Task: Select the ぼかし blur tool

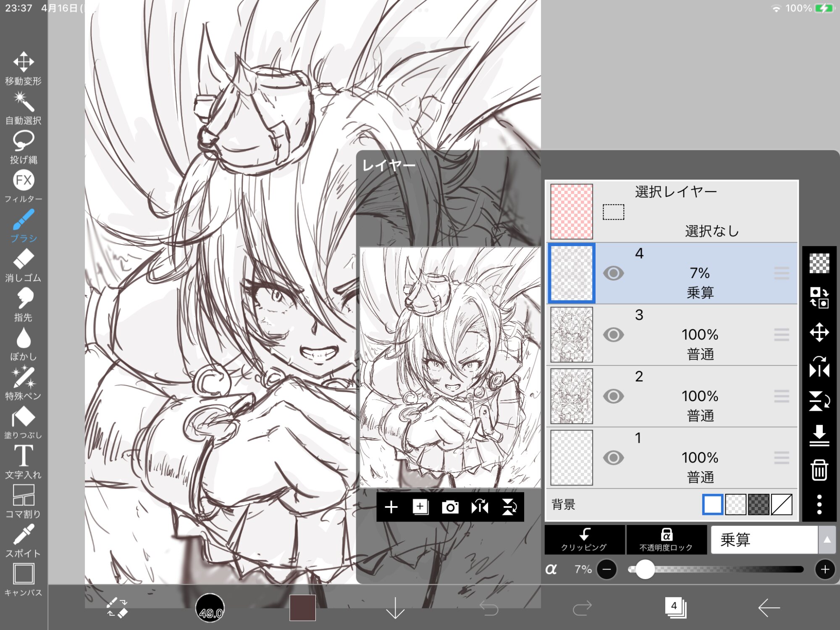Action: pyautogui.click(x=24, y=344)
